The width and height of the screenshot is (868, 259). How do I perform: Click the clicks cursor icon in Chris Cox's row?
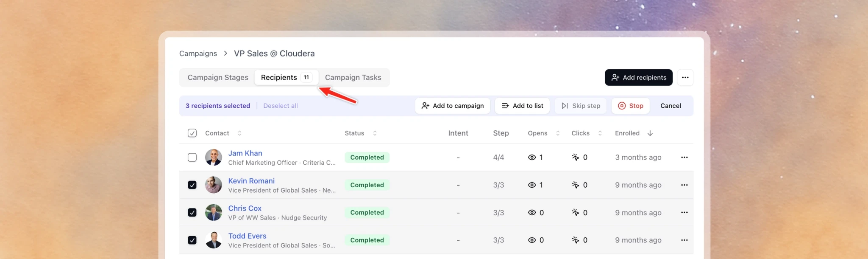(575, 212)
